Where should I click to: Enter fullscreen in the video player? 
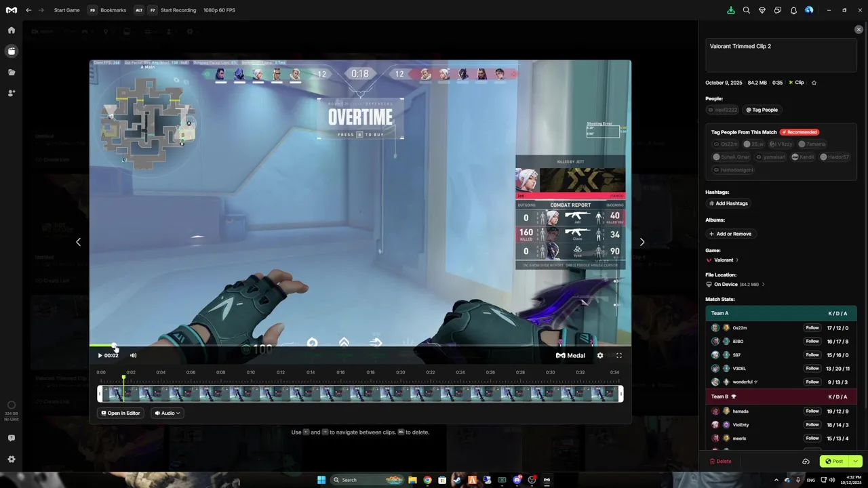(x=618, y=355)
